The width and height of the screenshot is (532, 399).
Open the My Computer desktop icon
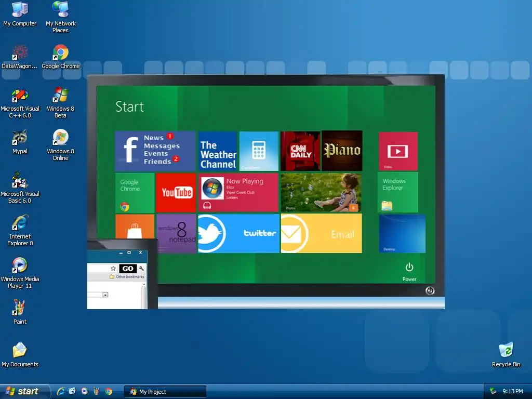[20, 14]
